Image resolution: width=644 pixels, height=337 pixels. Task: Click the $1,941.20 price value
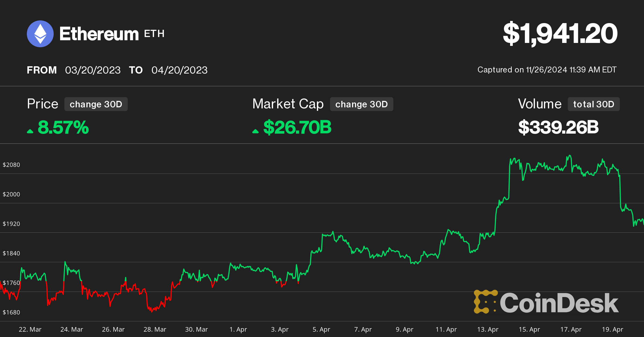(560, 34)
